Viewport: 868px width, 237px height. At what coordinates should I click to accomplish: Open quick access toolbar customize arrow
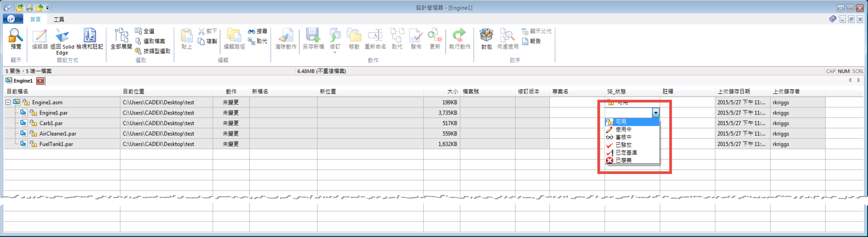[x=47, y=8]
